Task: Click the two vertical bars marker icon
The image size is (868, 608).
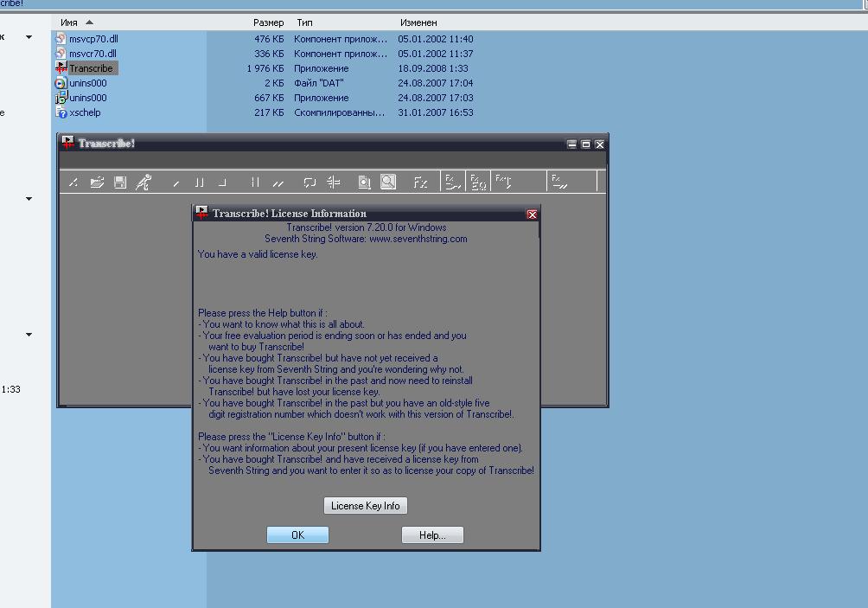Action: pos(255,182)
